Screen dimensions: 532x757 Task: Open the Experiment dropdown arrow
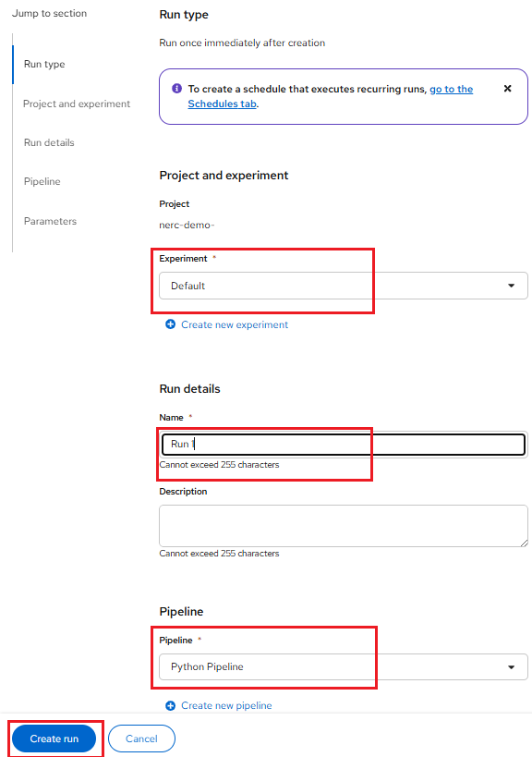512,286
